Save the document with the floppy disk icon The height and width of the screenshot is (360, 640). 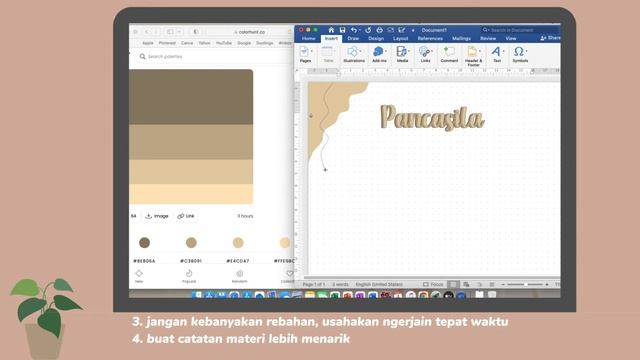tap(342, 30)
